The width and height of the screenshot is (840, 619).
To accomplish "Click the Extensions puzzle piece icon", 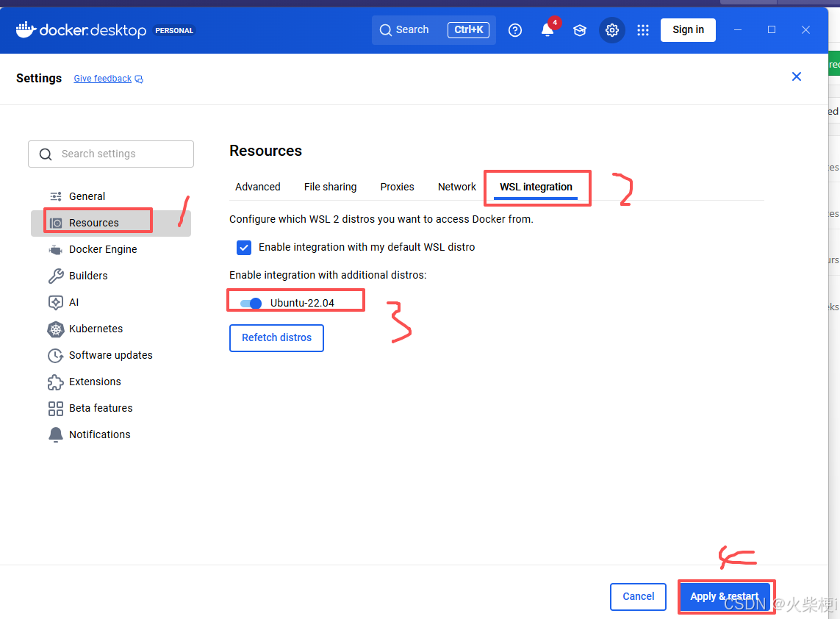I will tap(56, 382).
